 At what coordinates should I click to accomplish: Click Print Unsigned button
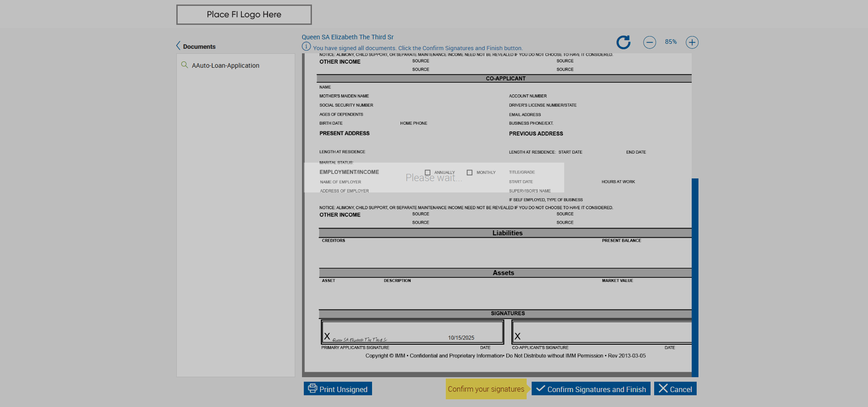[x=338, y=389]
